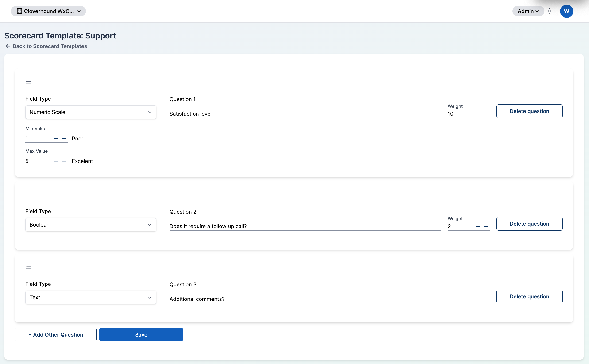Image resolution: width=589 pixels, height=364 pixels.
Task: Increase Question 2 weight with plus
Action: (486, 226)
